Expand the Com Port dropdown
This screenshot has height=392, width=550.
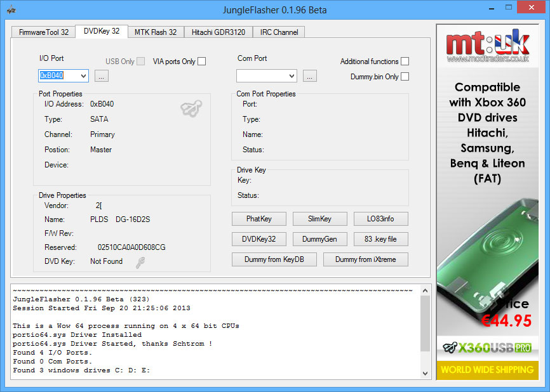tap(292, 75)
